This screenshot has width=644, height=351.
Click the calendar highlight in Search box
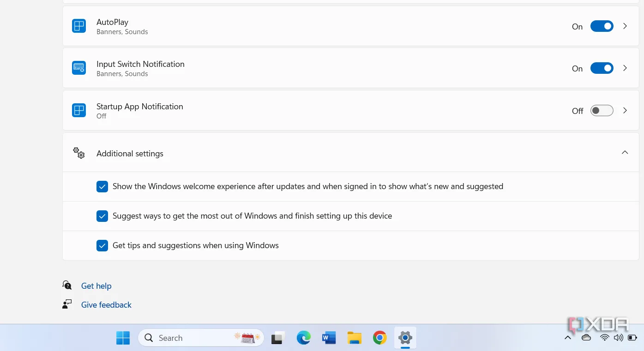(247, 338)
